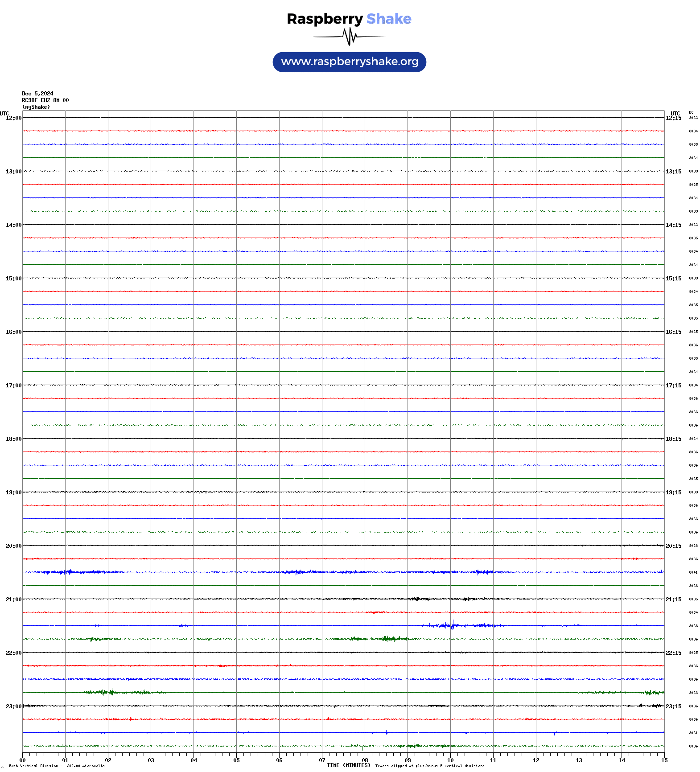Click the right 23:15 time label

click(x=674, y=706)
